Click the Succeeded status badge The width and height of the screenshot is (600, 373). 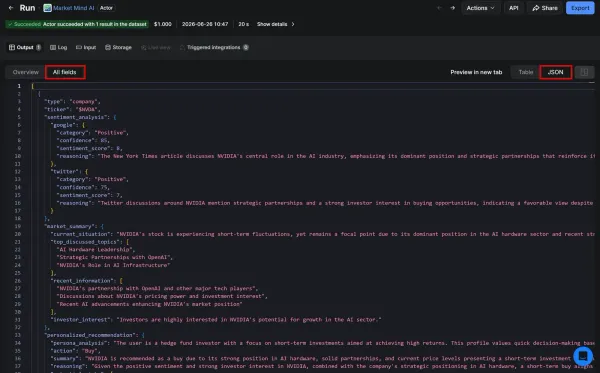[77, 24]
